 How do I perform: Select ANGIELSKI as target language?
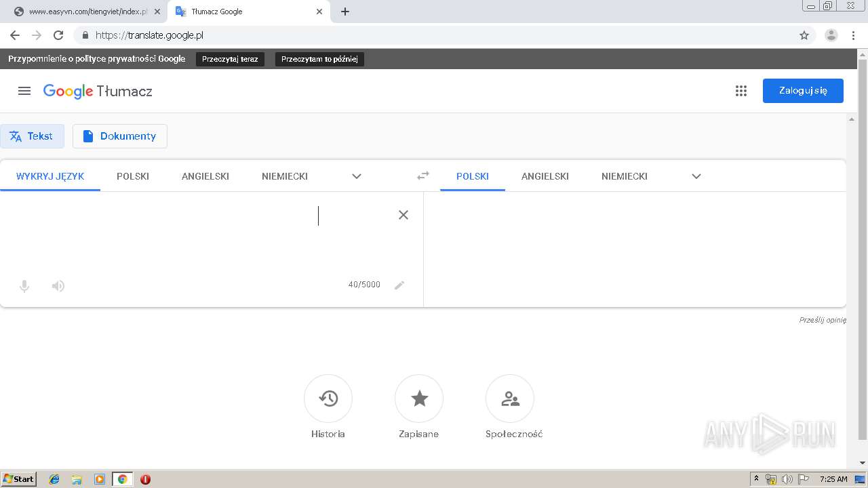(545, 176)
